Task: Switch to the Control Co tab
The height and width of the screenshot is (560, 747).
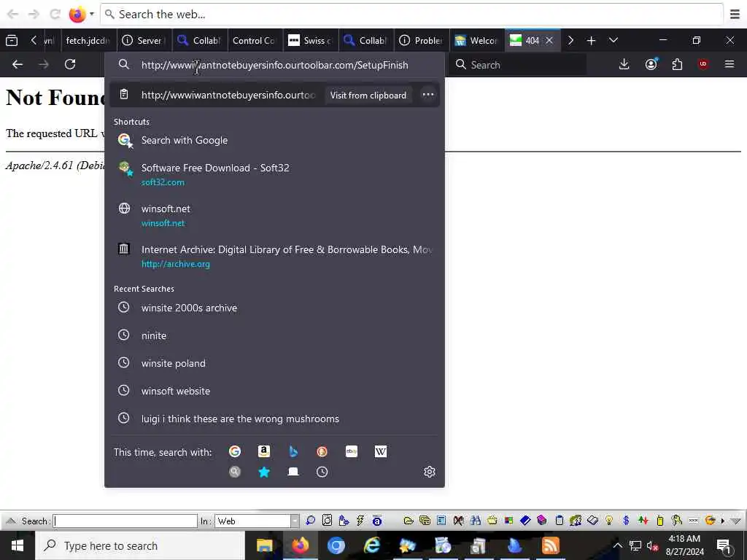Action: [x=255, y=41]
